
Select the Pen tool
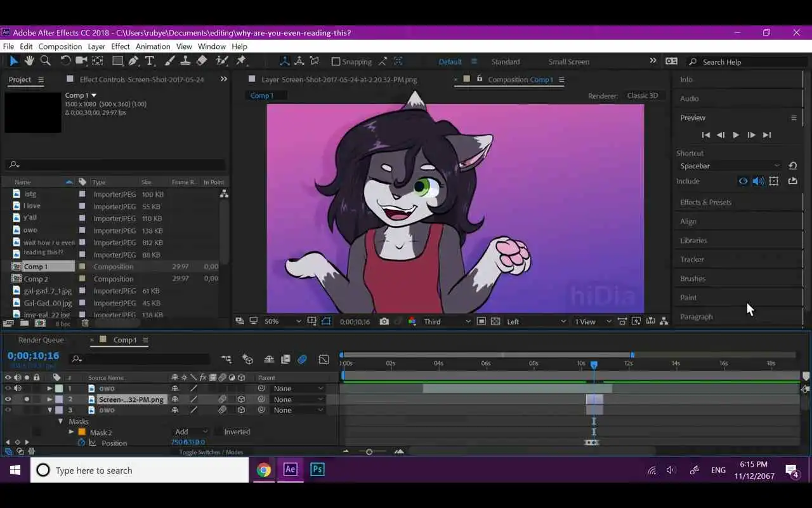[133, 61]
